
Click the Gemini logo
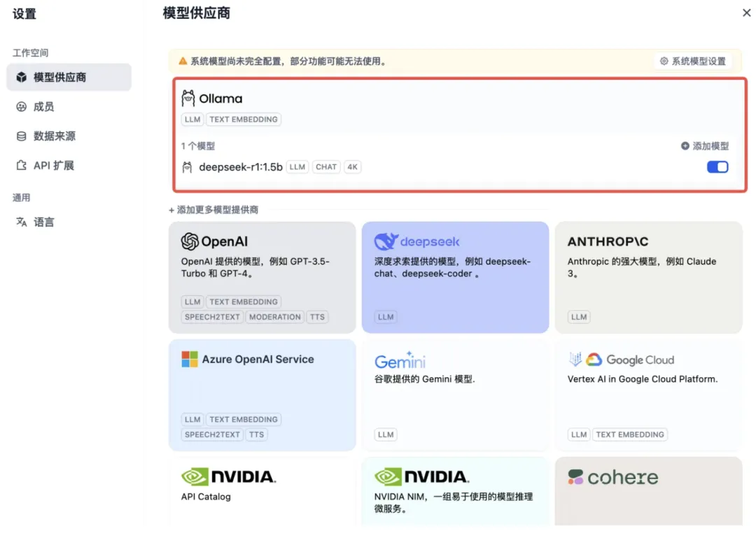400,360
